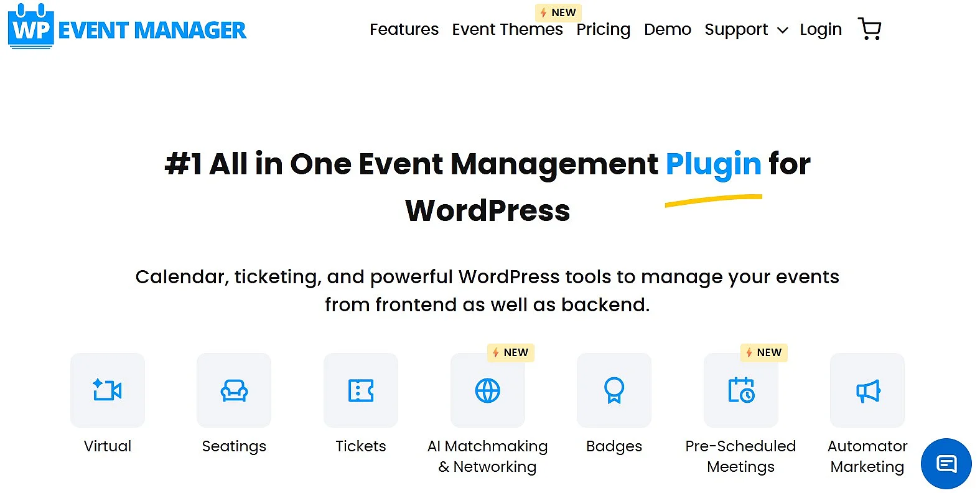Image resolution: width=980 pixels, height=493 pixels.
Task: Click the NEW badge on Pre-Scheduled Meetings
Action: [x=763, y=352]
